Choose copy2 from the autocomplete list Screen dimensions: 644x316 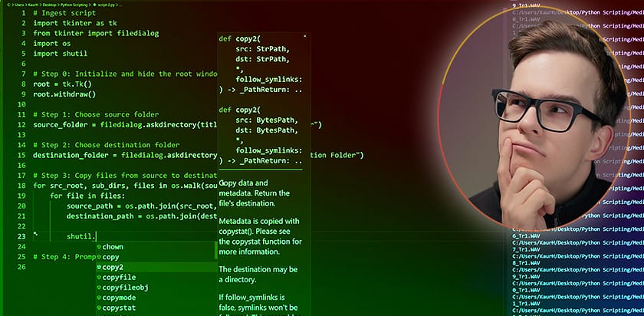[x=156, y=267]
